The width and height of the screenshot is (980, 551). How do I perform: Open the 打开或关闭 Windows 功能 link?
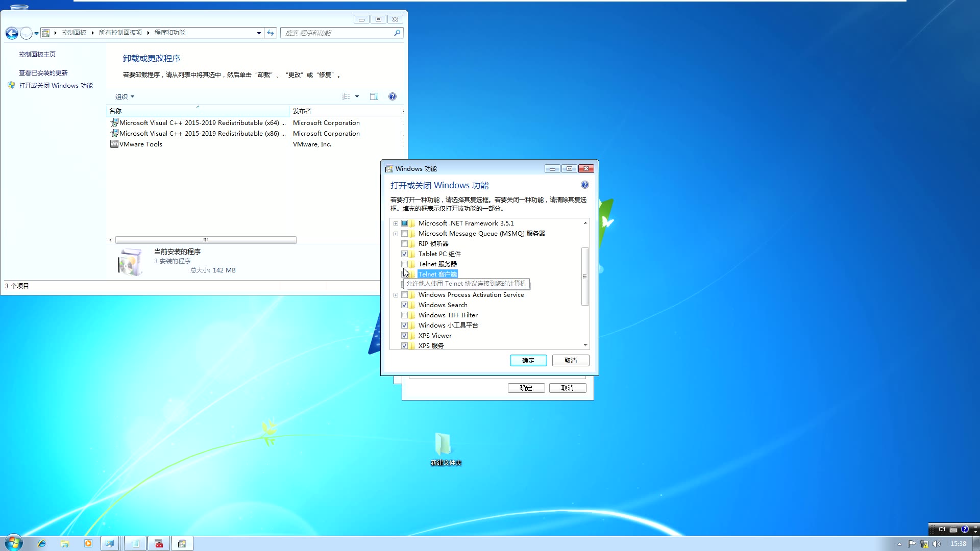pyautogui.click(x=56, y=85)
